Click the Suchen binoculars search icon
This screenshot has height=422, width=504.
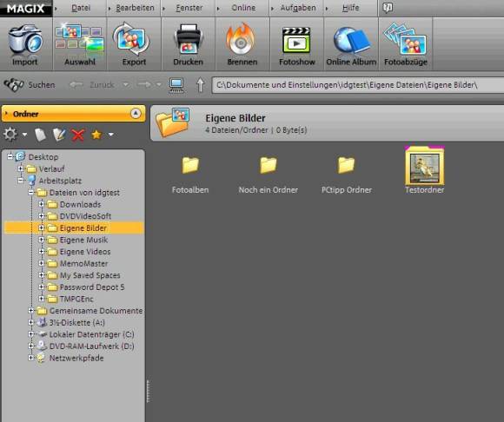click(x=14, y=85)
